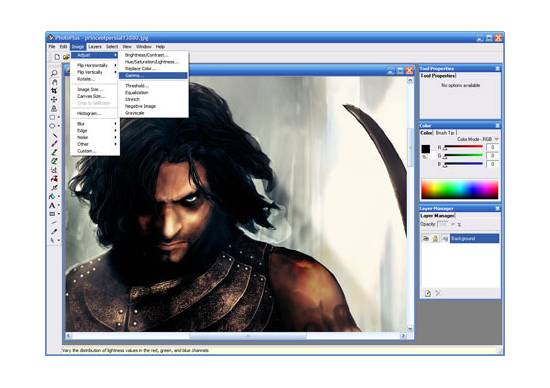Click the small swap colors icon below swatch
This screenshot has width=550, height=388.
[424, 157]
